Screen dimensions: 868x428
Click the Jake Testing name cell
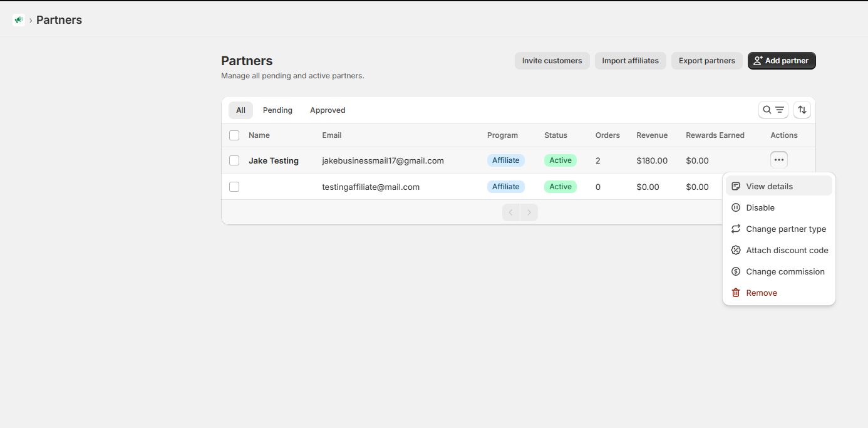[274, 160]
